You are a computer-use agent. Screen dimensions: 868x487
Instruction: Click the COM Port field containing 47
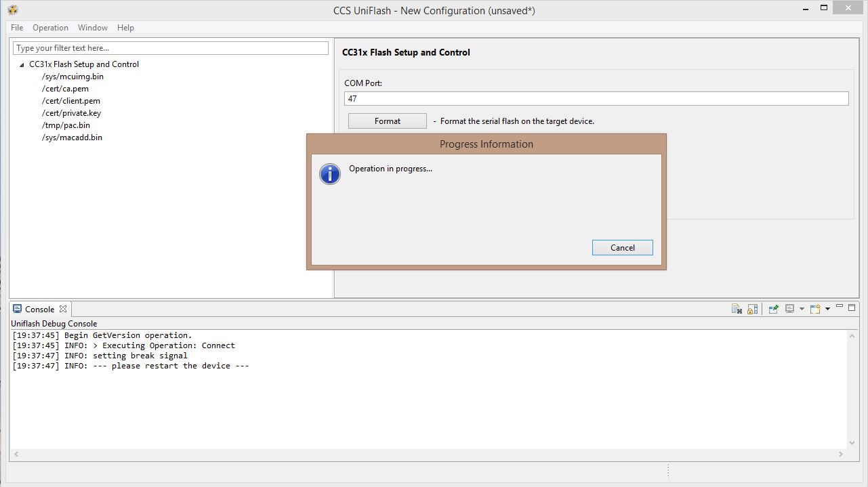596,98
